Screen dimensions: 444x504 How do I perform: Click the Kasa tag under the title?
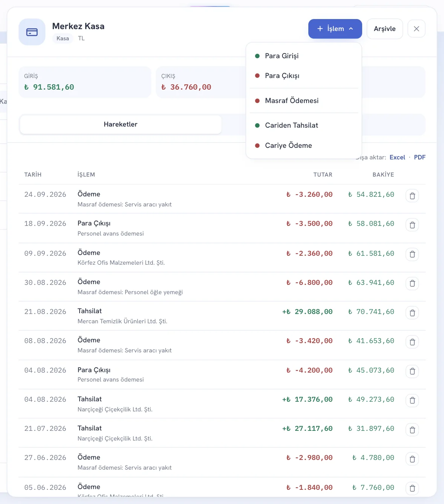[x=63, y=38]
